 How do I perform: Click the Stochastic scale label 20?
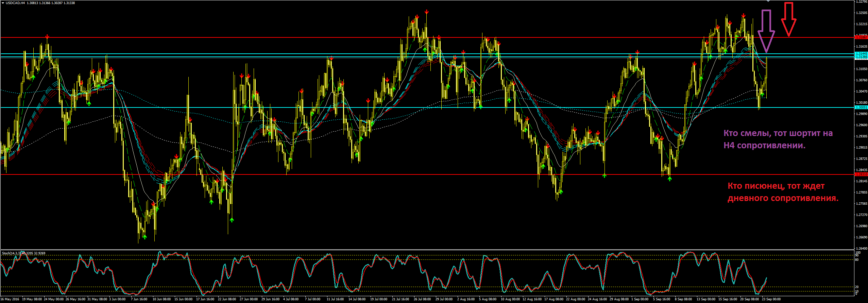tap(857, 287)
